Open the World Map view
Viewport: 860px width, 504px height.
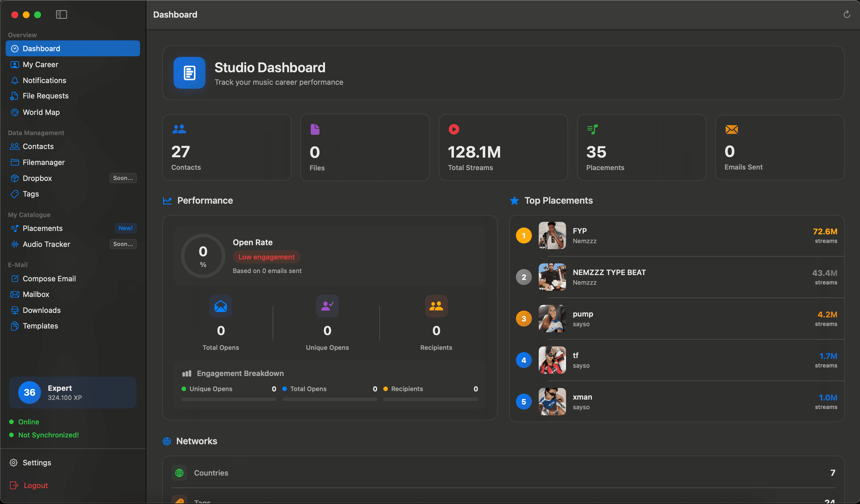[x=42, y=112]
